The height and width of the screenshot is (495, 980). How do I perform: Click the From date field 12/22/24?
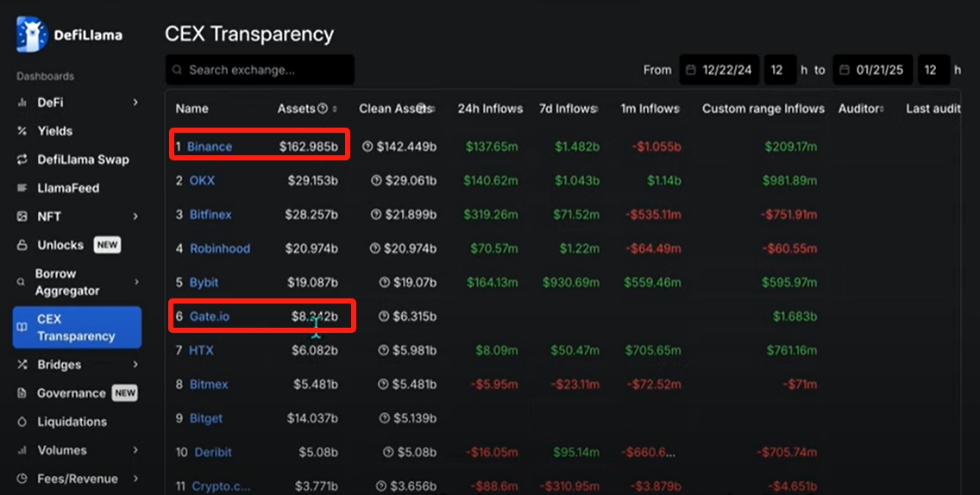[x=719, y=70]
